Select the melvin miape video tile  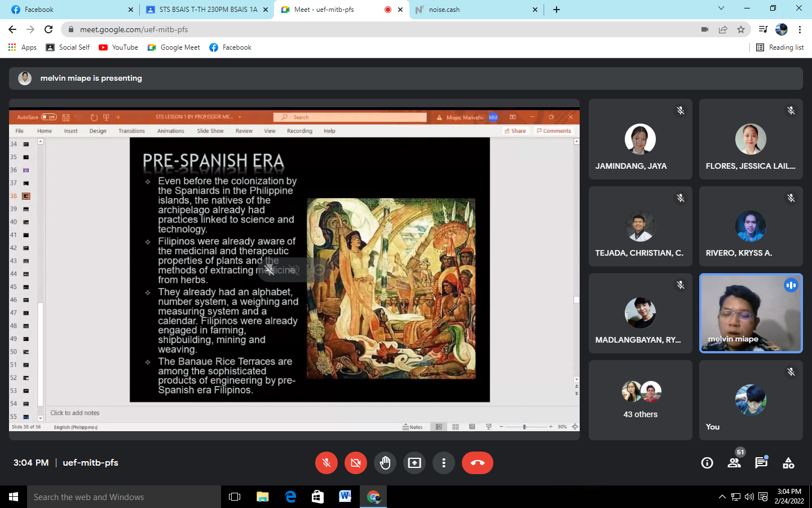pos(751,313)
